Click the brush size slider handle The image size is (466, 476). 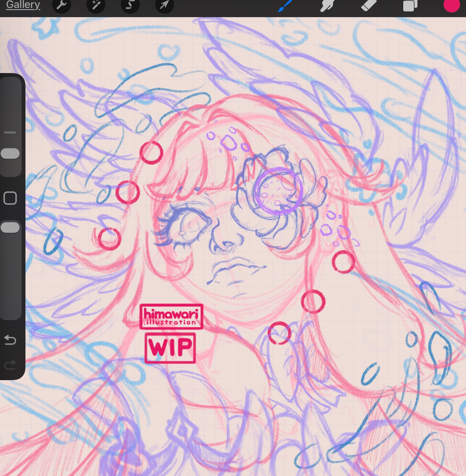[x=10, y=154]
